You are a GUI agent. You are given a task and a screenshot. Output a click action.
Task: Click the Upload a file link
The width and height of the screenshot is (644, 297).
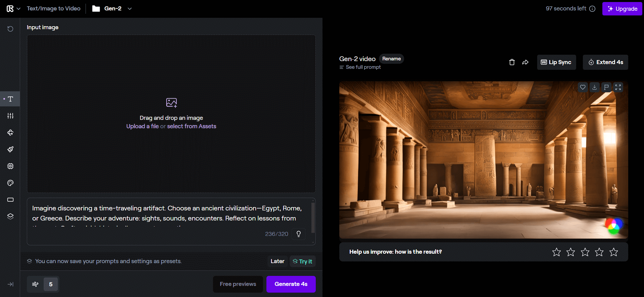pyautogui.click(x=142, y=126)
